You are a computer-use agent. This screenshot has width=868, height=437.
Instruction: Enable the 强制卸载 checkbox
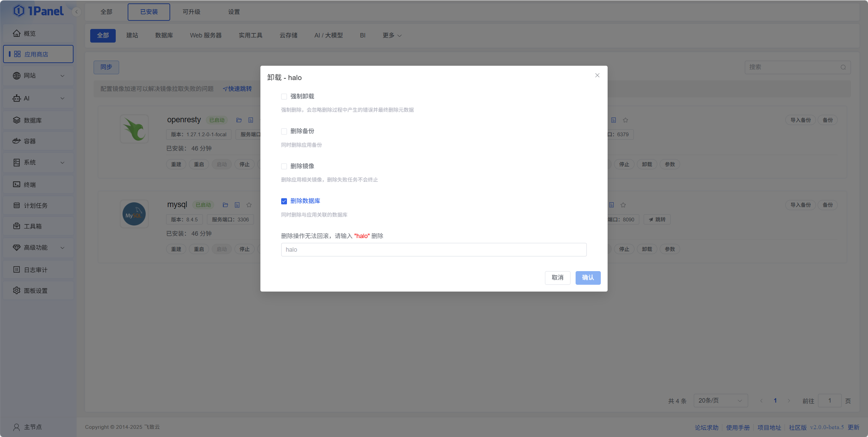(284, 96)
